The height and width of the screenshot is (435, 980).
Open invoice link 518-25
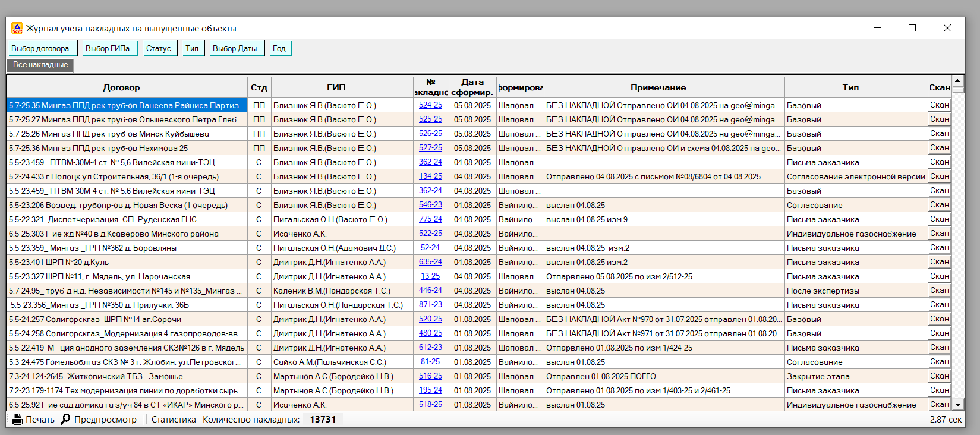click(430, 405)
